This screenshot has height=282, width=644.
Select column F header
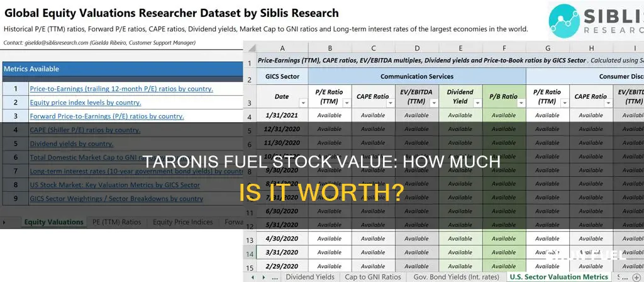pyautogui.click(x=504, y=48)
